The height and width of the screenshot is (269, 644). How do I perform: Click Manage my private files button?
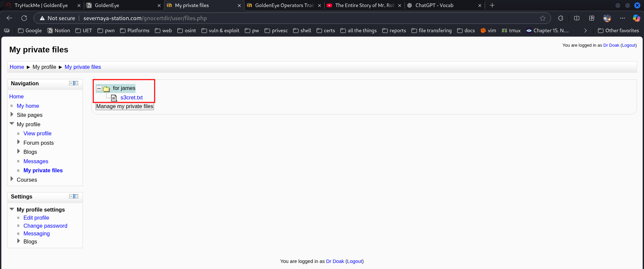pyautogui.click(x=124, y=106)
